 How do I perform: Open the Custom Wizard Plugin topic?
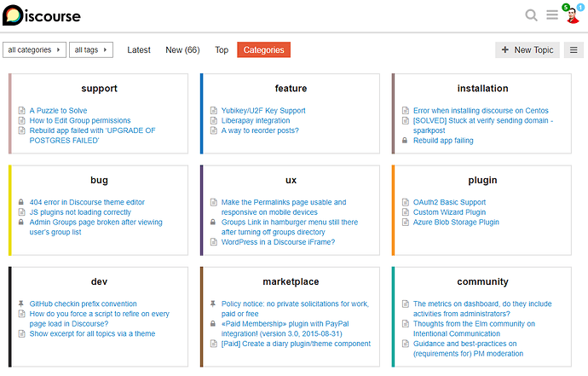(449, 212)
